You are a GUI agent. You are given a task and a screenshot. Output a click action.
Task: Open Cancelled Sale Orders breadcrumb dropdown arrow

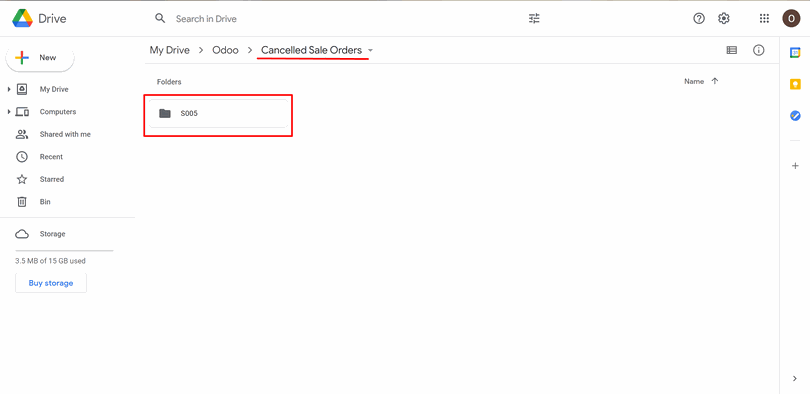coord(370,51)
